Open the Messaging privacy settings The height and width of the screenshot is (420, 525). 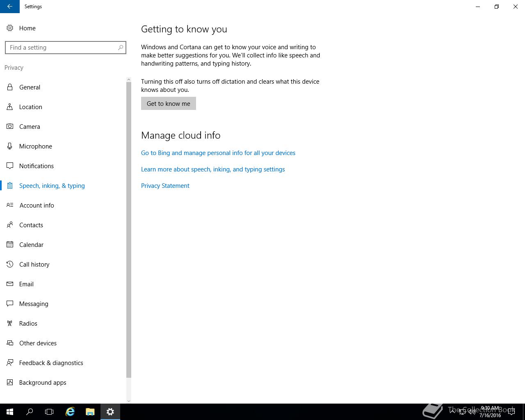(63, 304)
